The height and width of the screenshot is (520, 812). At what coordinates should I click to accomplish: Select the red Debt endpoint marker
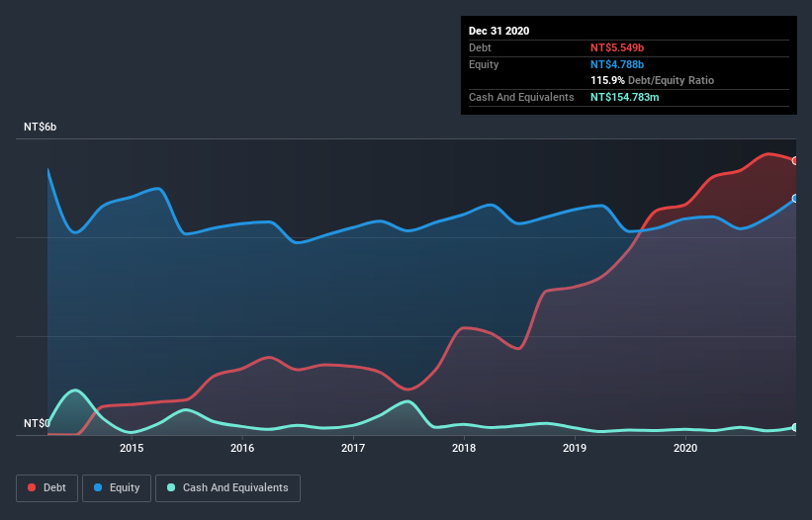(x=795, y=161)
